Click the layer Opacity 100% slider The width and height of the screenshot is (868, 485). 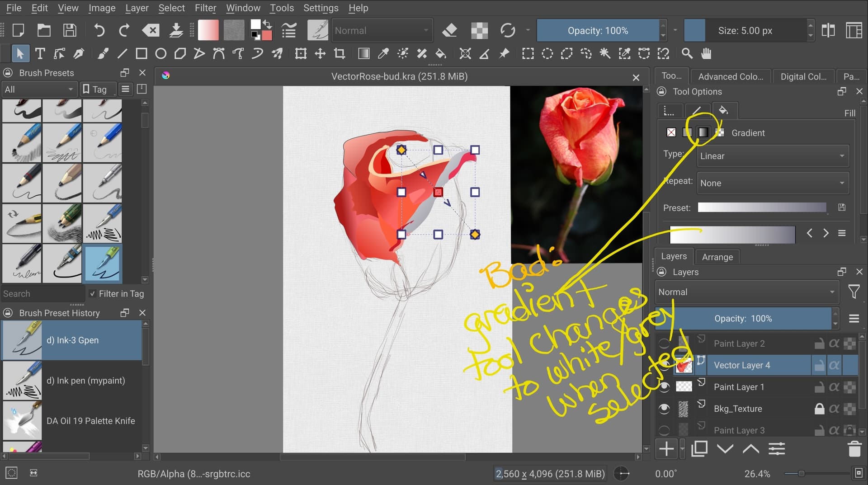743,319
